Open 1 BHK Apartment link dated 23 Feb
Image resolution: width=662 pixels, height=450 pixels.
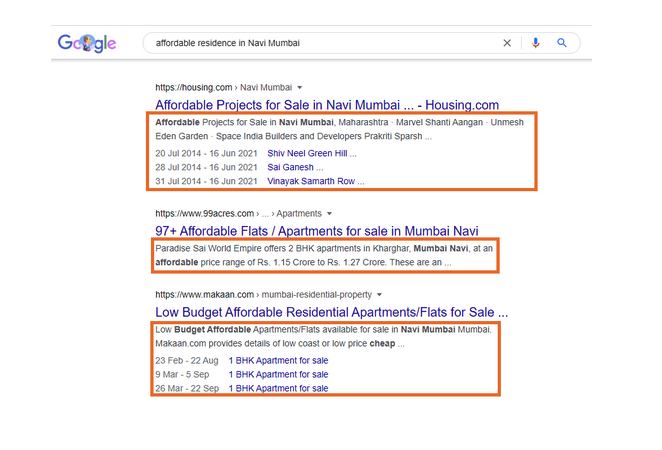tap(278, 360)
